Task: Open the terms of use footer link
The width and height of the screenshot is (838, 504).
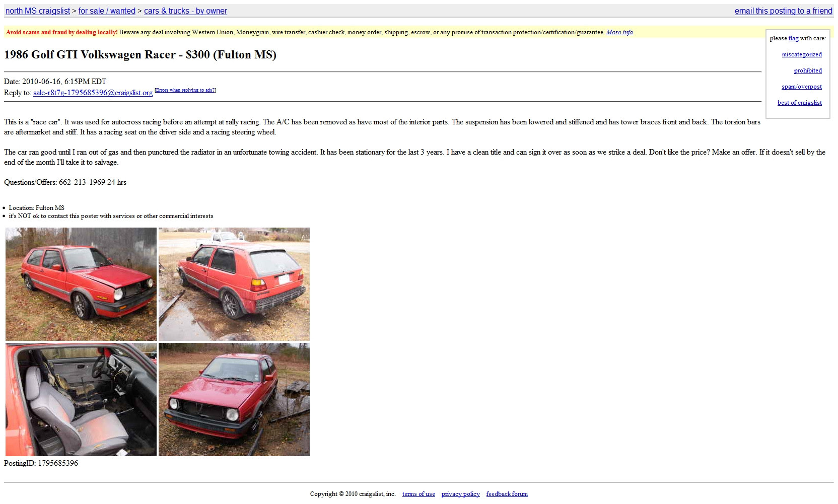Action: (418, 494)
